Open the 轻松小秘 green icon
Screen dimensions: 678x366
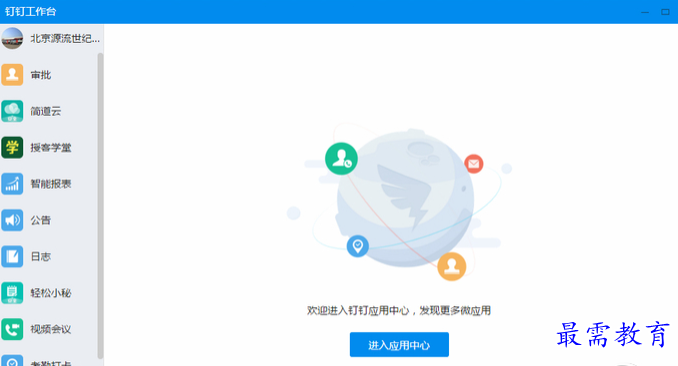[x=12, y=293]
